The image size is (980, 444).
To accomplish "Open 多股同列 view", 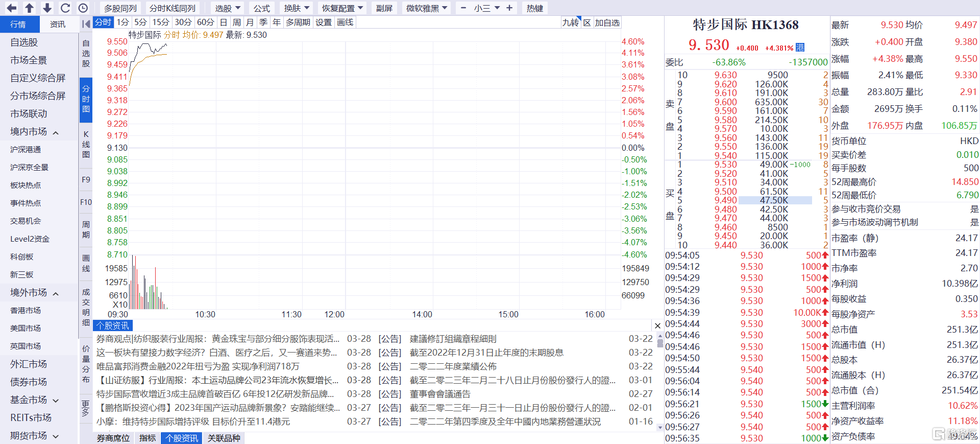I will click(120, 8).
